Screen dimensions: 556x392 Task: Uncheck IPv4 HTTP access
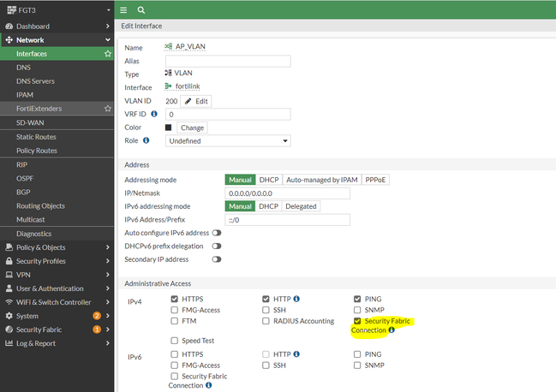click(266, 299)
